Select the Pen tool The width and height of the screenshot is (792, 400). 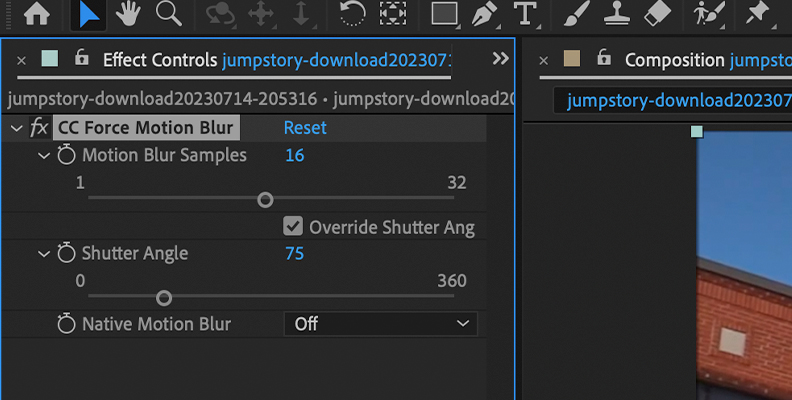[x=484, y=14]
